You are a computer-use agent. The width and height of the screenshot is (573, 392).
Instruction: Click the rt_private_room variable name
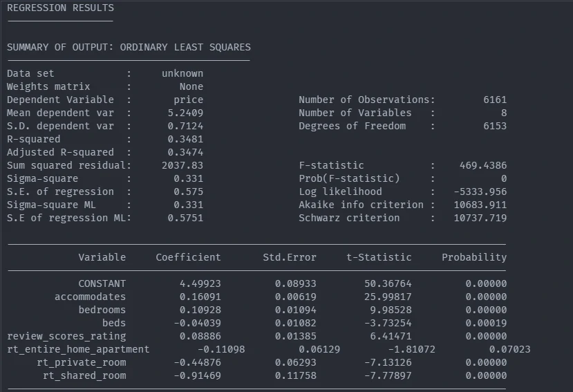[x=81, y=363]
